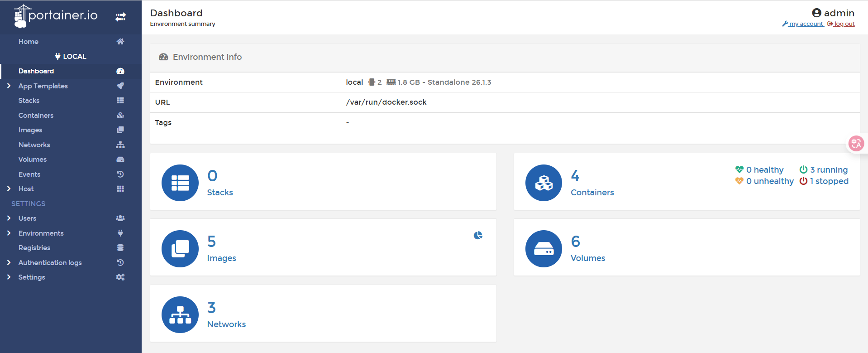
Task: Open the my account link
Action: click(x=806, y=24)
